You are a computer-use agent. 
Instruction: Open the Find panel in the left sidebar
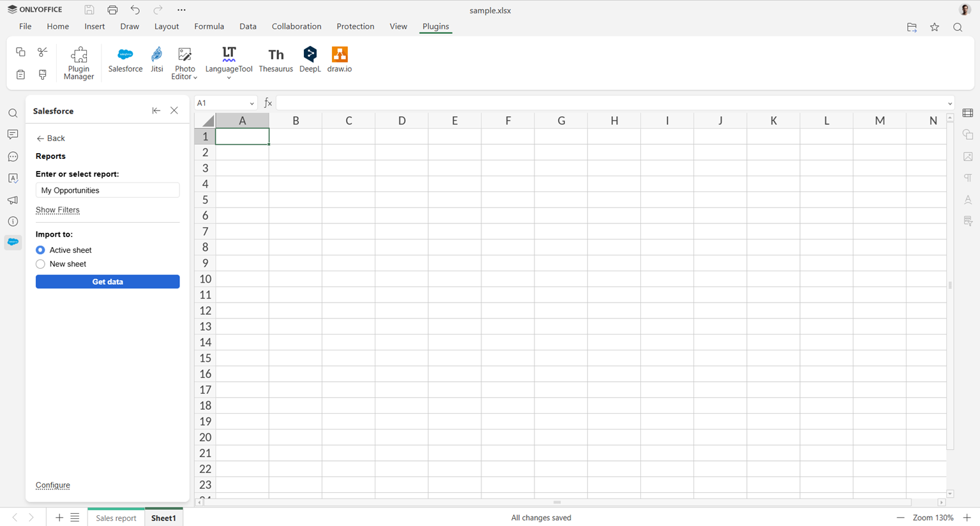13,114
